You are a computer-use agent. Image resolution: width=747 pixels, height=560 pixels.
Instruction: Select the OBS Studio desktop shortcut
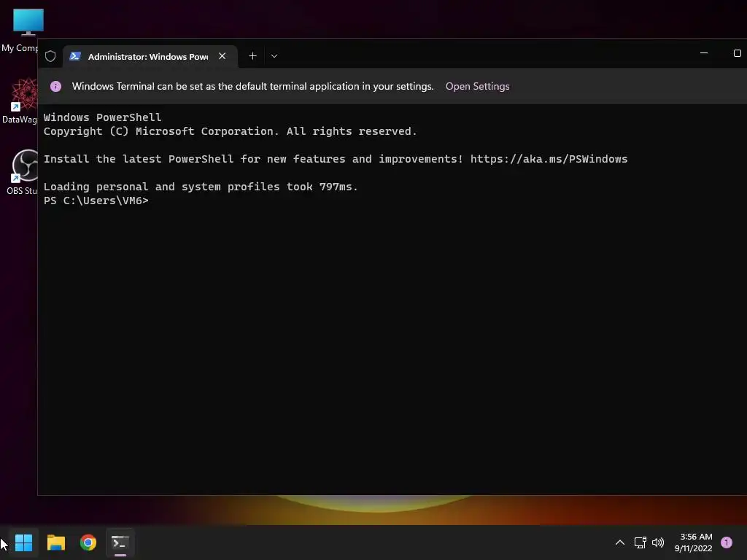(22, 172)
